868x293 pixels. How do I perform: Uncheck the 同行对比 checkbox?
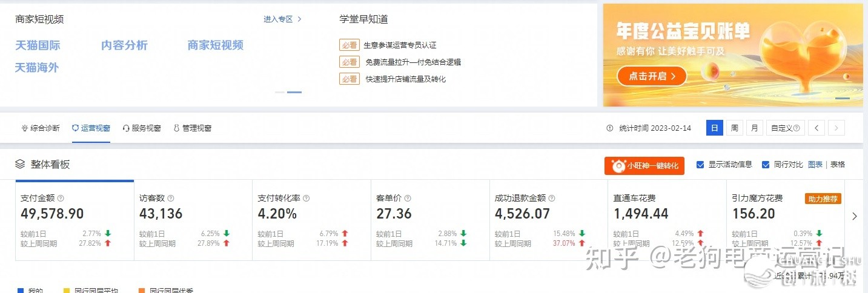click(766, 165)
